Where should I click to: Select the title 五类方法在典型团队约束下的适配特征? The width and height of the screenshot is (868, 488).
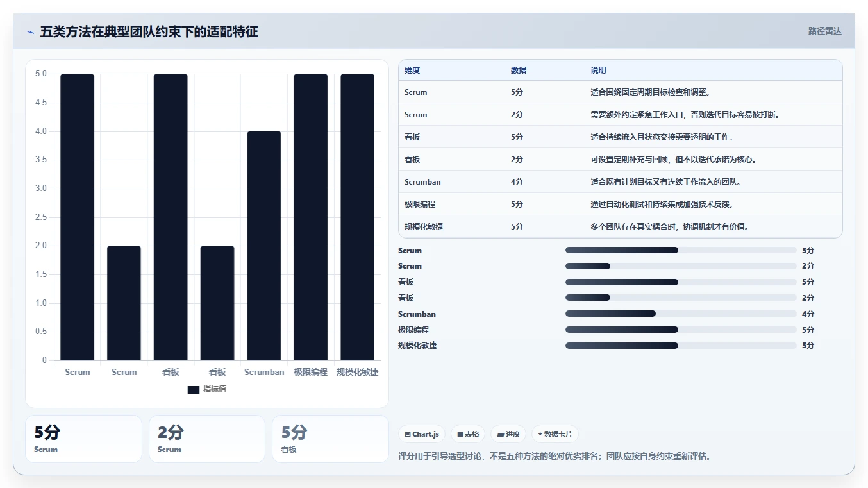[149, 31]
